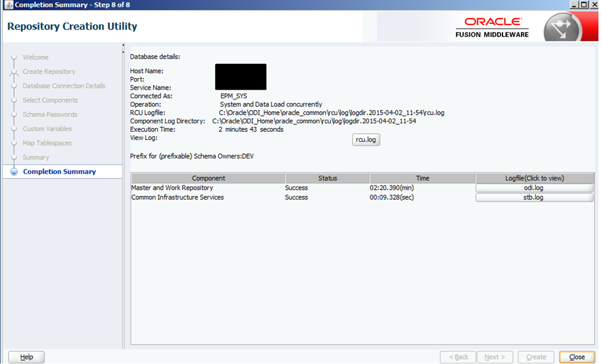Collapse the left navigation panel splitter arrow
This screenshot has height=364, width=602.
(123, 47)
